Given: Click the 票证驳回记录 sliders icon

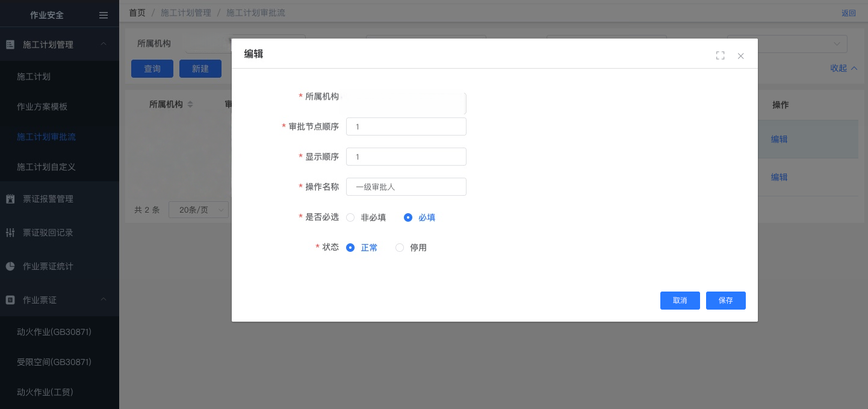Looking at the screenshot, I should click(10, 233).
